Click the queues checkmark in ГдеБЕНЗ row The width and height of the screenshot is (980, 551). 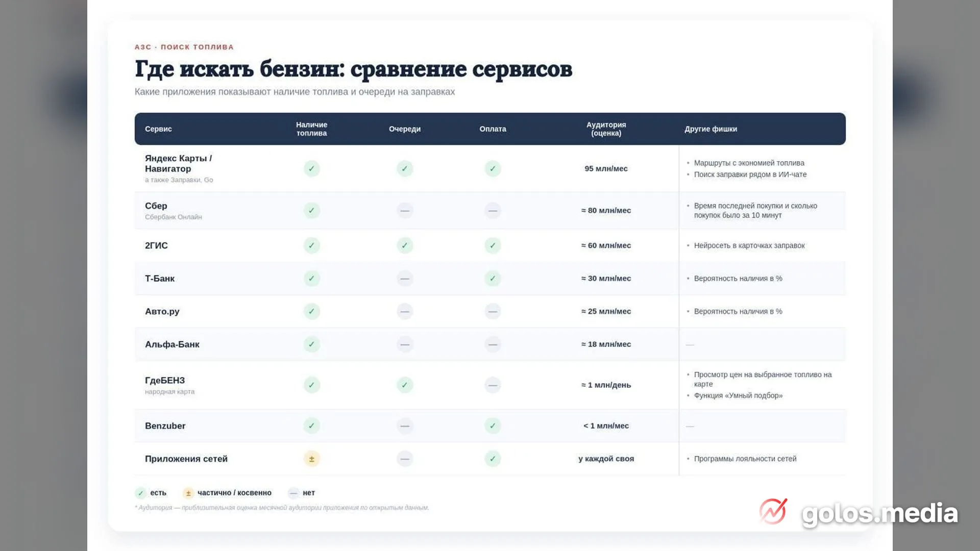point(404,385)
